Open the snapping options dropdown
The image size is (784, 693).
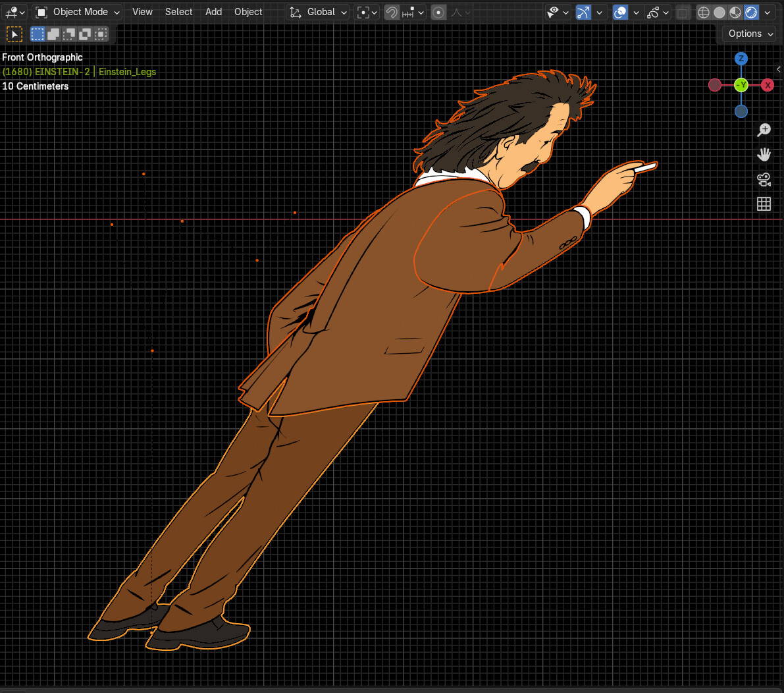tap(413, 12)
